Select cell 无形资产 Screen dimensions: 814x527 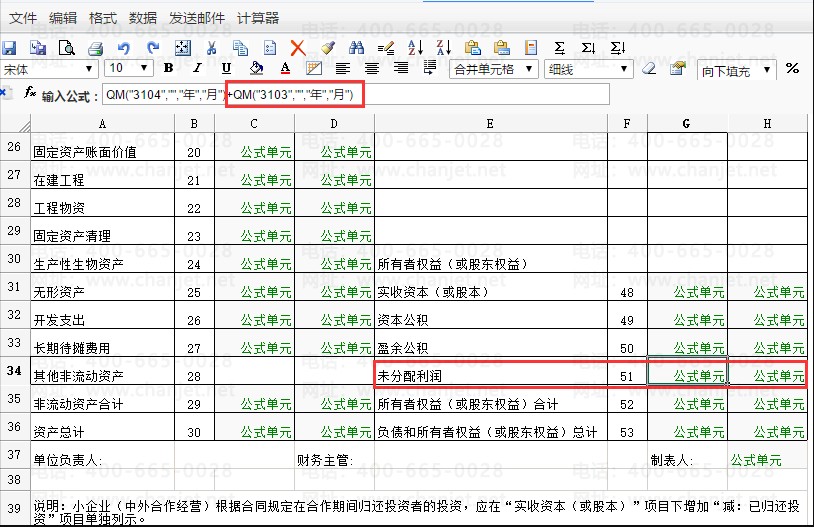coord(102,287)
